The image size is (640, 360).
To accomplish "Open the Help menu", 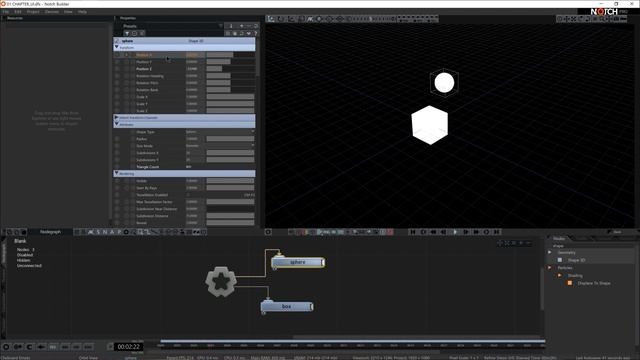I will point(82,12).
